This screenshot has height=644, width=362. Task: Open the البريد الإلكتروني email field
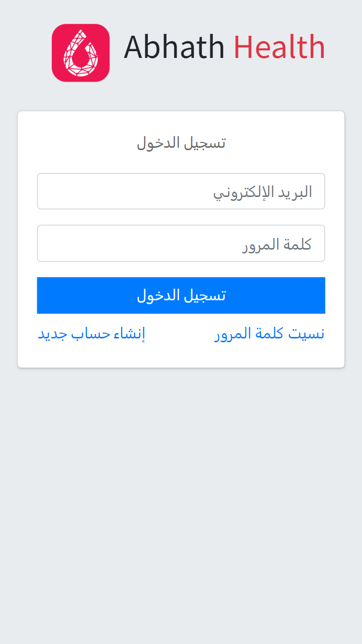point(181,191)
